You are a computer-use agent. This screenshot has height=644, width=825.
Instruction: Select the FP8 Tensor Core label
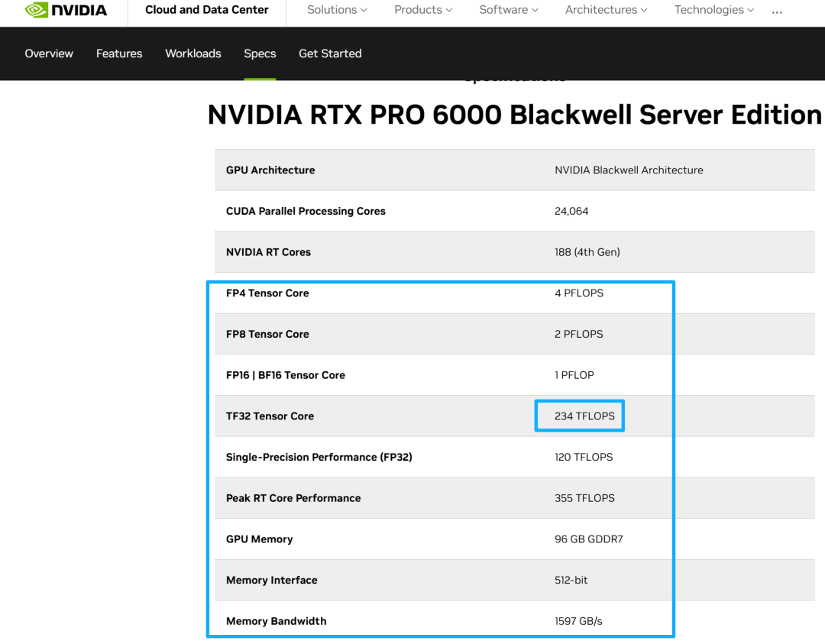tap(267, 334)
